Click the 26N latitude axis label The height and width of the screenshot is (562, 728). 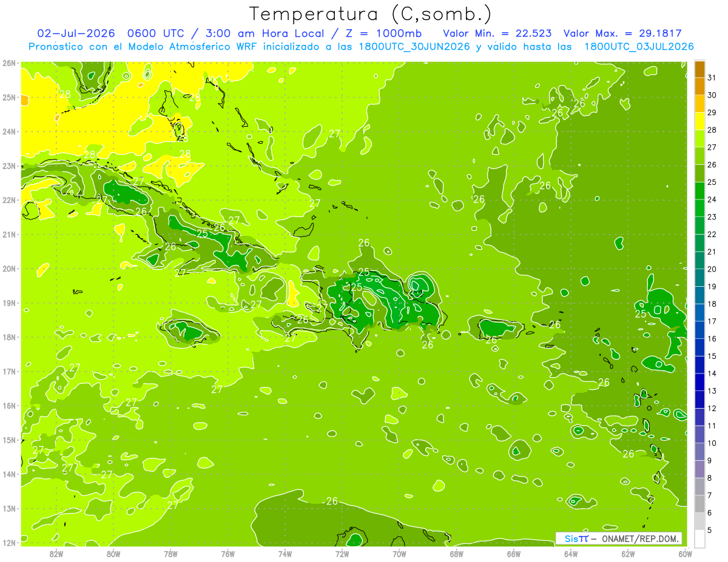pos(9,63)
